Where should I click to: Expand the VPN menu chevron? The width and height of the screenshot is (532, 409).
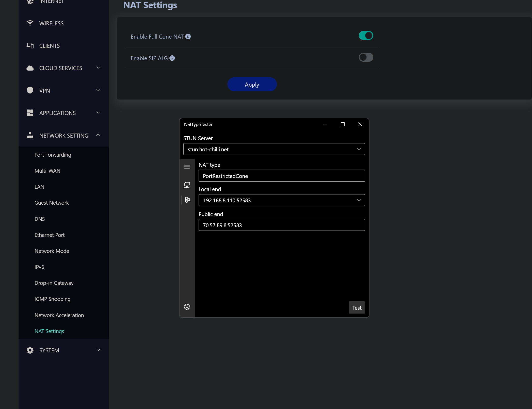click(x=98, y=90)
